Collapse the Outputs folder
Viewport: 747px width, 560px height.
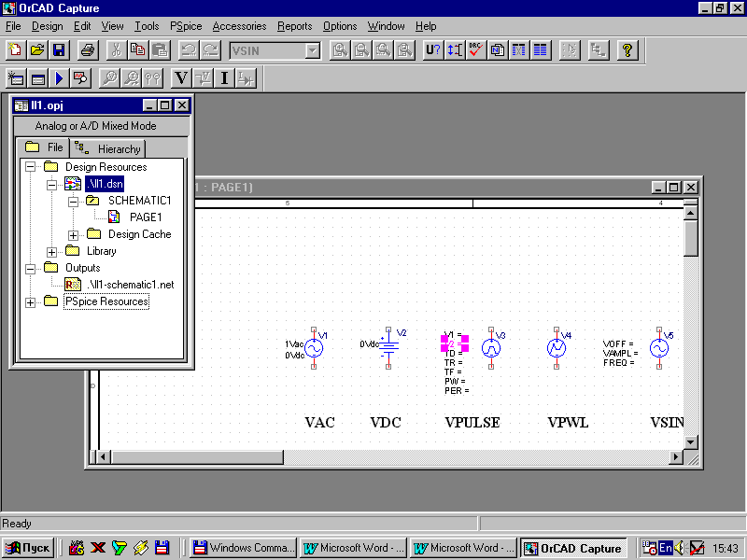(30, 269)
